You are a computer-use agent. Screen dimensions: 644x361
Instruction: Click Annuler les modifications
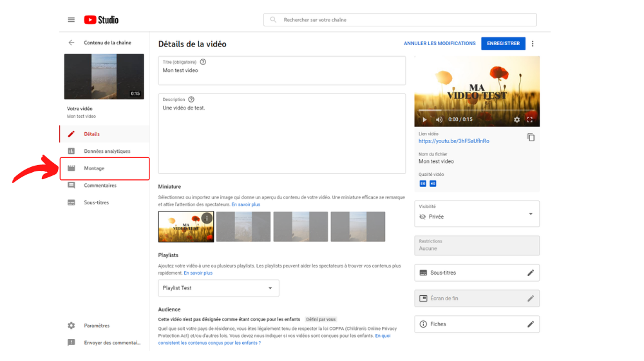pyautogui.click(x=439, y=44)
